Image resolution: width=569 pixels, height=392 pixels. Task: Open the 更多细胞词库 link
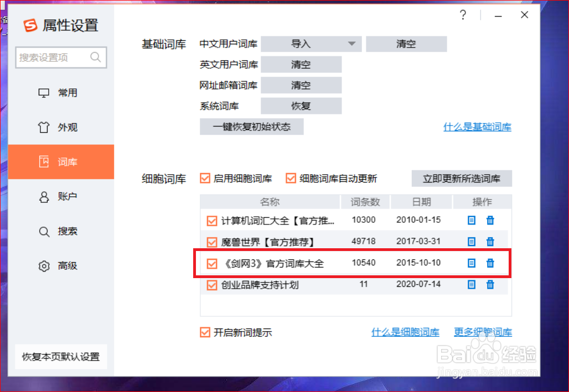(x=483, y=332)
